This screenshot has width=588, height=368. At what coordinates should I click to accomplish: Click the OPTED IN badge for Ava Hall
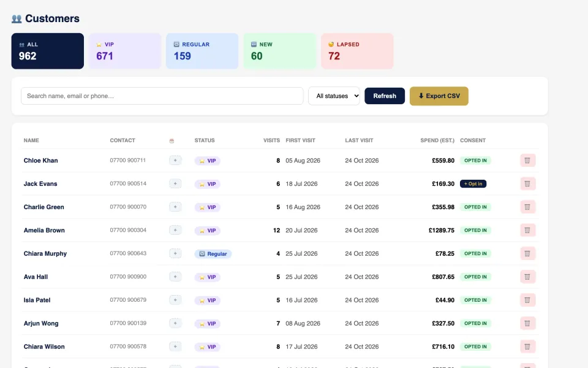pyautogui.click(x=475, y=277)
